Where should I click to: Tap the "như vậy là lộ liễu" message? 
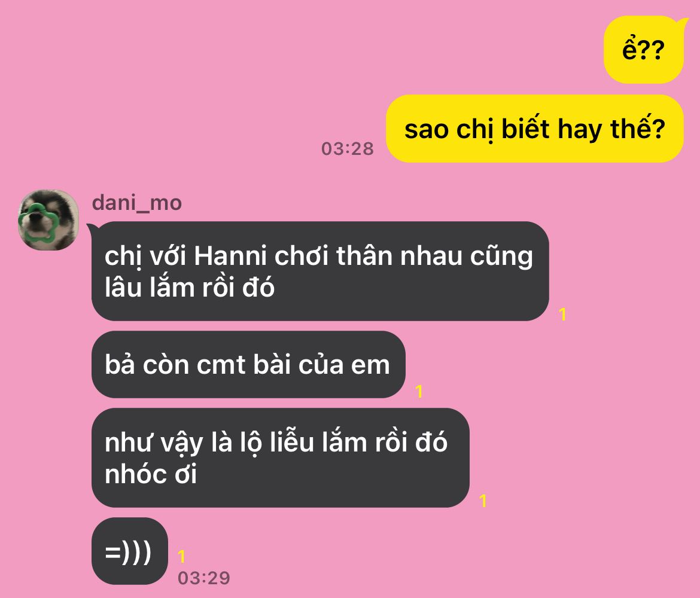[x=281, y=457]
